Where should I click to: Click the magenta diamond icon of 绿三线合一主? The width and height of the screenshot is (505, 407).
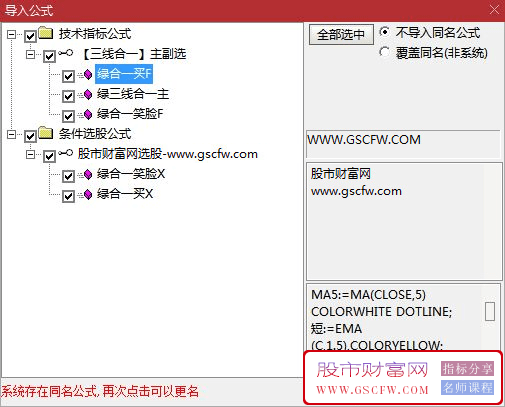coord(87,95)
